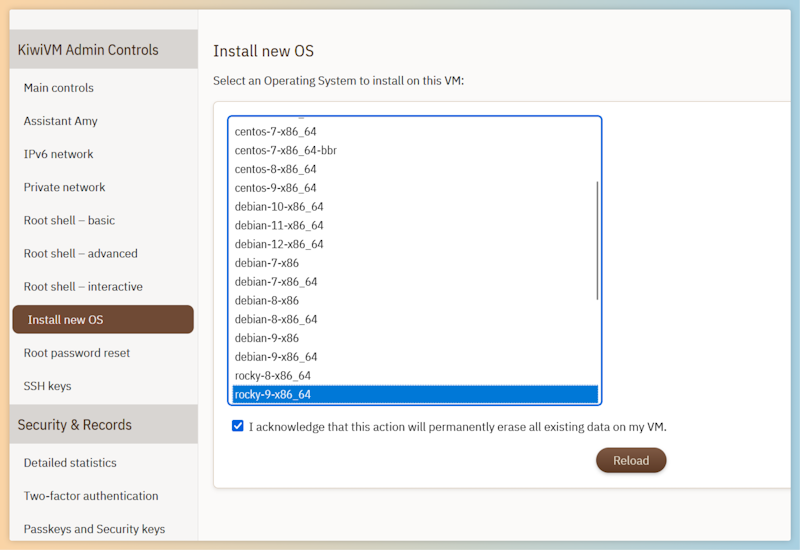The height and width of the screenshot is (550, 800).
Task: Click the OS list scrollbar thumb
Action: click(597, 240)
